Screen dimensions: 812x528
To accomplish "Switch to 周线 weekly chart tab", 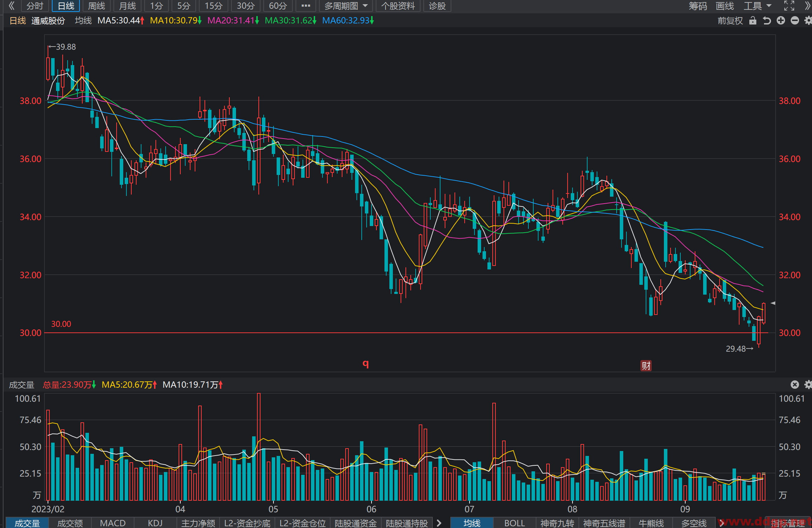I will tap(96, 6).
